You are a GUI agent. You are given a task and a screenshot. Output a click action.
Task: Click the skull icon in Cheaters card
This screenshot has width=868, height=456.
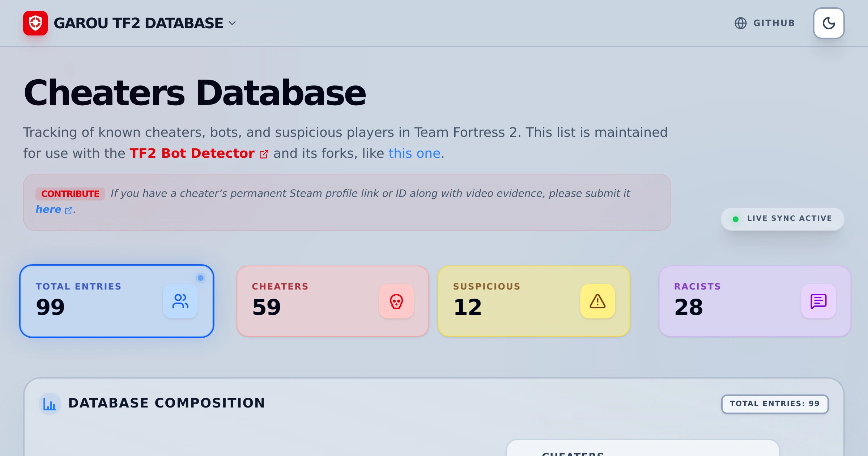point(396,301)
